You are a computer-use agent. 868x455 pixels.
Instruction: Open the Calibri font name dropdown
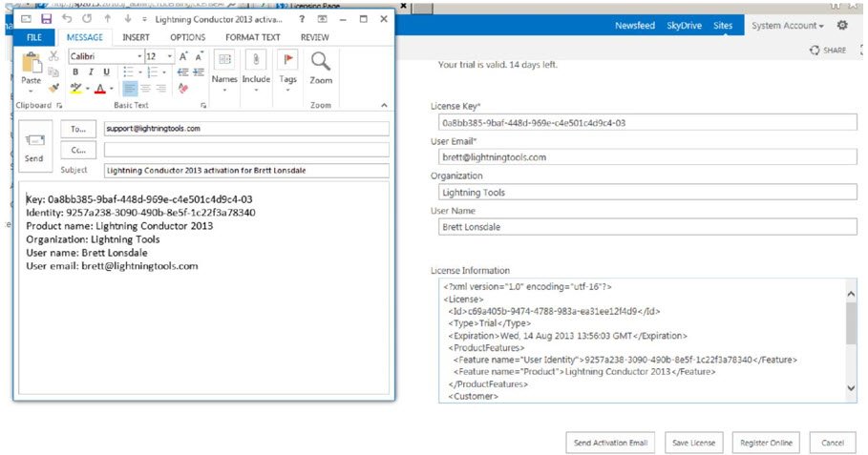tap(139, 56)
